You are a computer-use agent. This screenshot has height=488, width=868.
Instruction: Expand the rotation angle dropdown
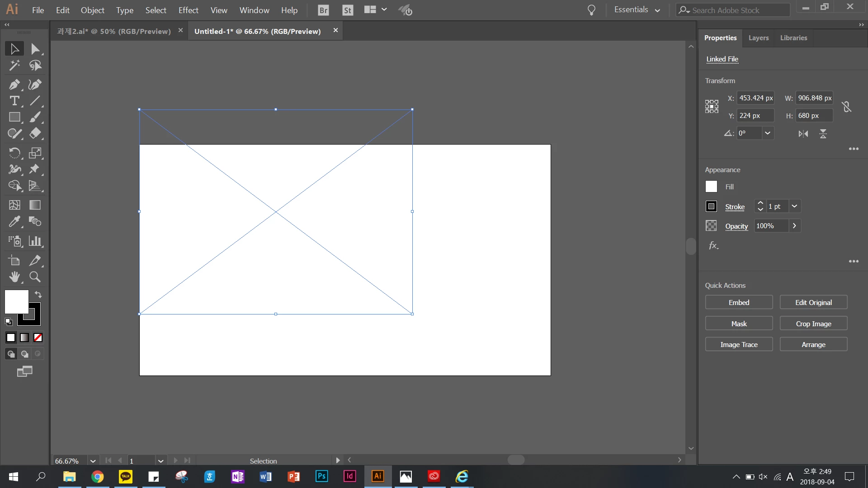coord(767,133)
